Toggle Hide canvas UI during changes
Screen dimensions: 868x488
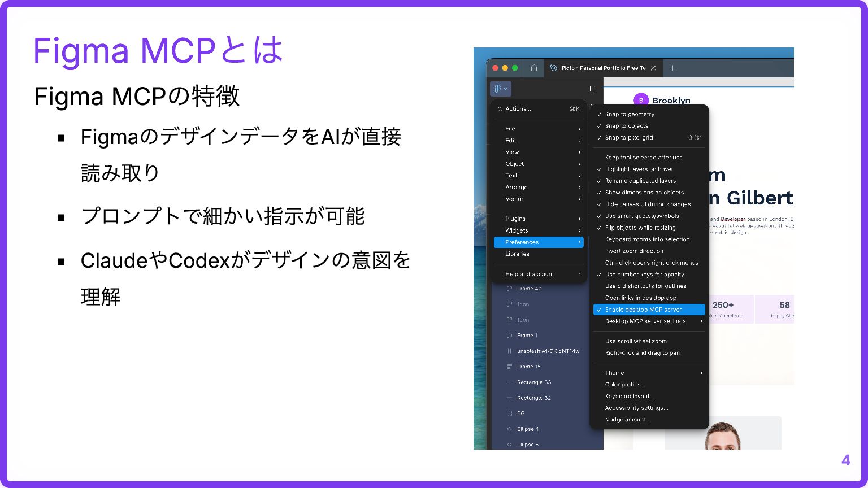click(x=649, y=204)
